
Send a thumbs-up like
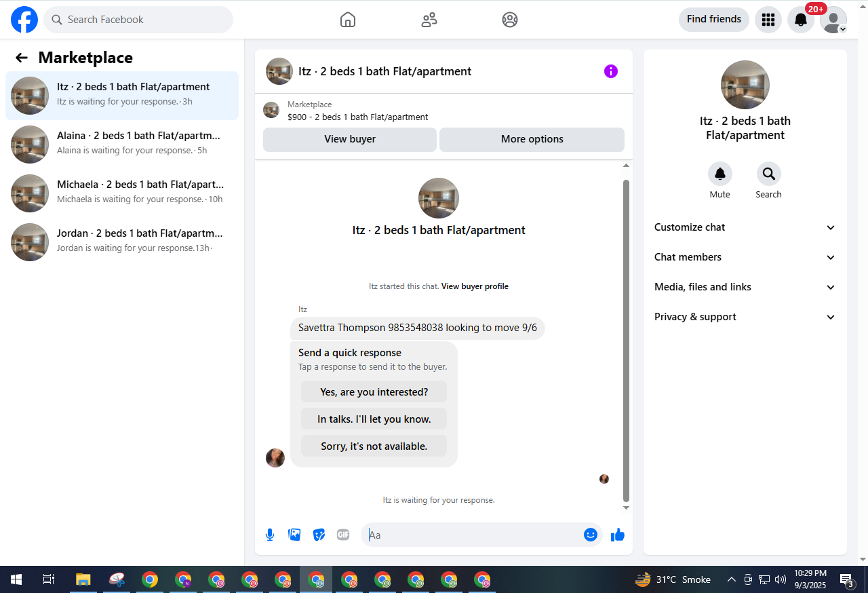click(x=617, y=535)
